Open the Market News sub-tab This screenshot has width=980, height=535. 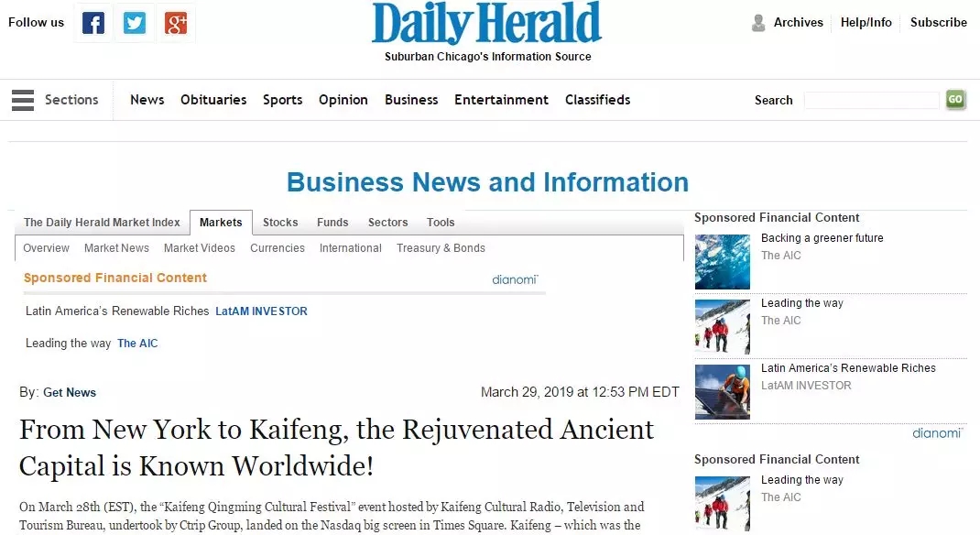click(x=117, y=248)
